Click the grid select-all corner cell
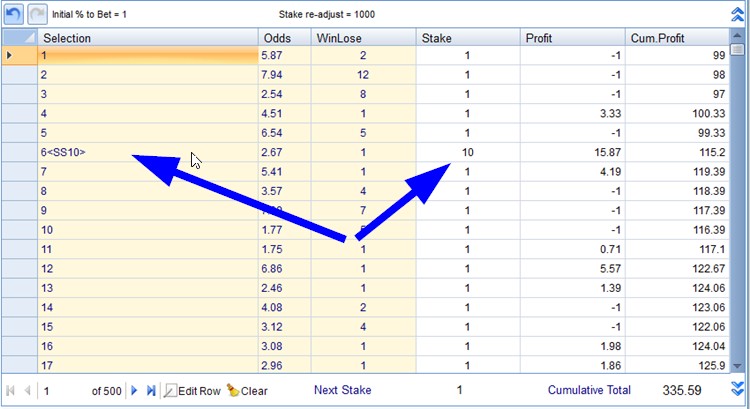This screenshot has height=409, width=750. [18, 37]
